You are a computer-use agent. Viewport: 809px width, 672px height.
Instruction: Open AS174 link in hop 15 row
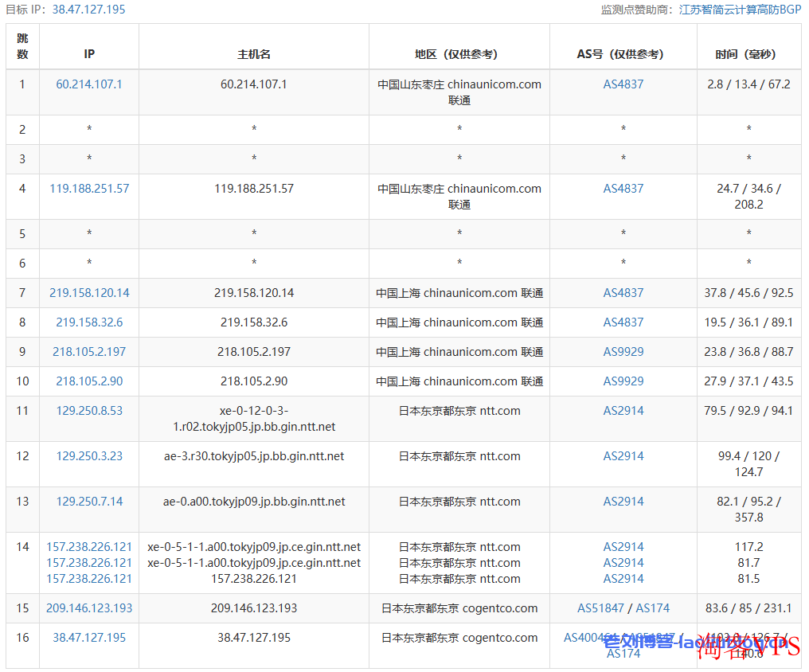(653, 608)
